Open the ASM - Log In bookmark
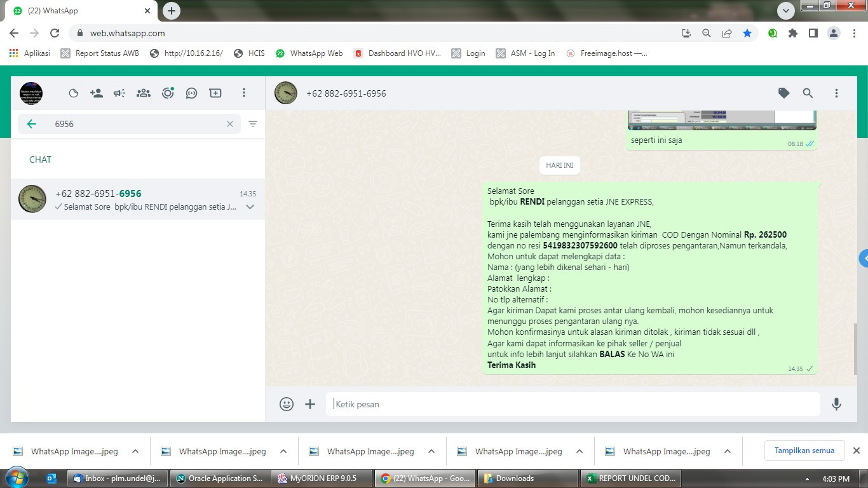This screenshot has height=488, width=868. click(x=525, y=53)
